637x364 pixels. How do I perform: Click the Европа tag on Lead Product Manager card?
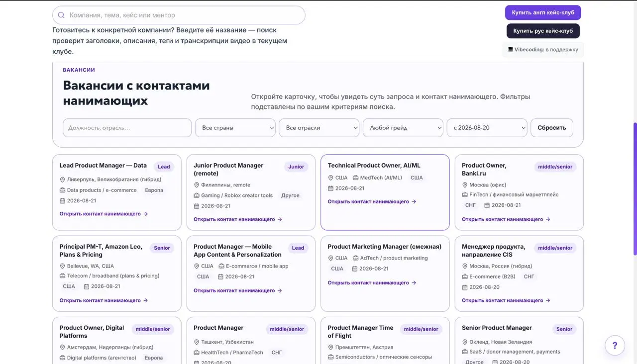154,190
